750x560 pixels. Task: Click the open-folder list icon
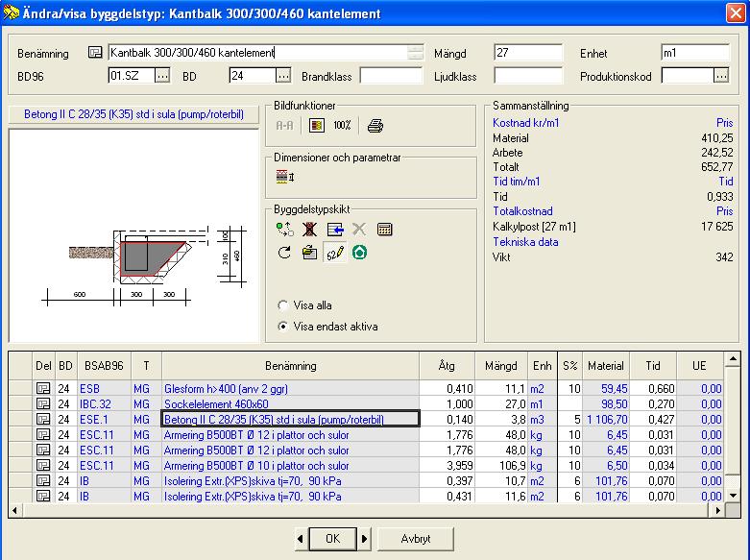click(x=309, y=253)
